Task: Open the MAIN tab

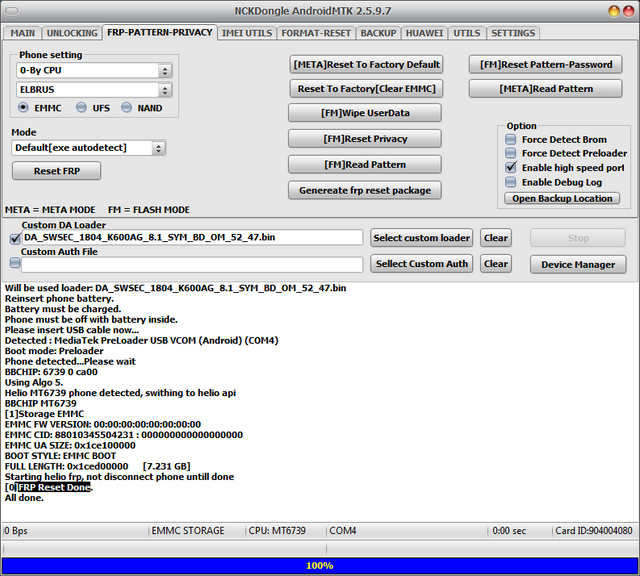Action: [x=22, y=33]
